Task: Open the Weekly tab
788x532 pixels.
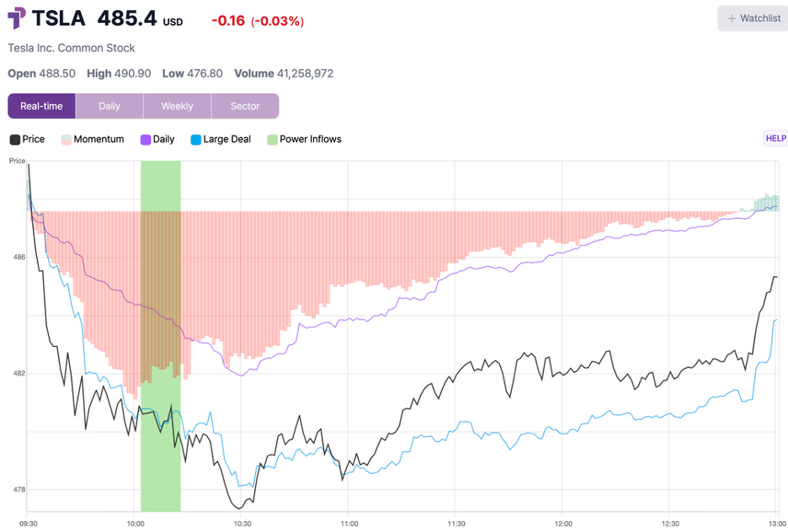Action: (x=178, y=106)
